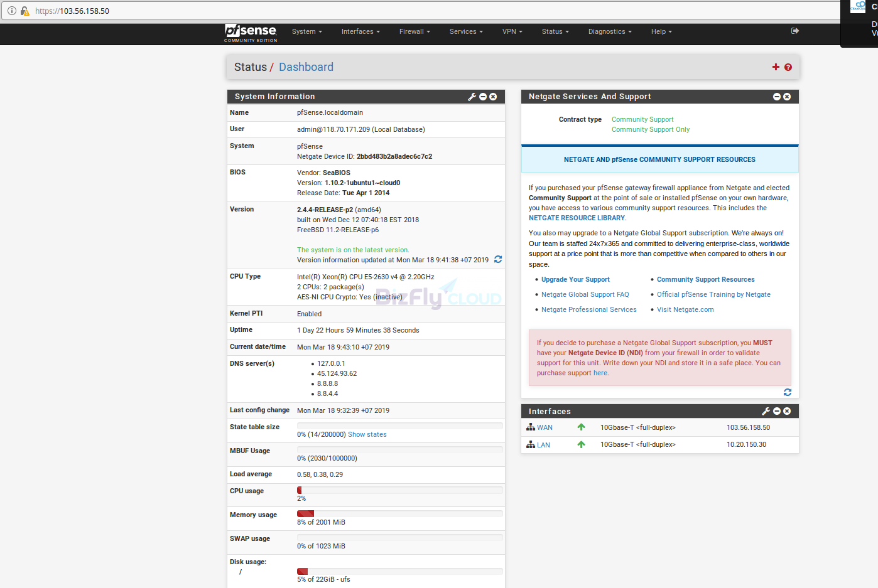Click the logout icon in navbar
Screen dimensions: 878x588
pos(795,31)
